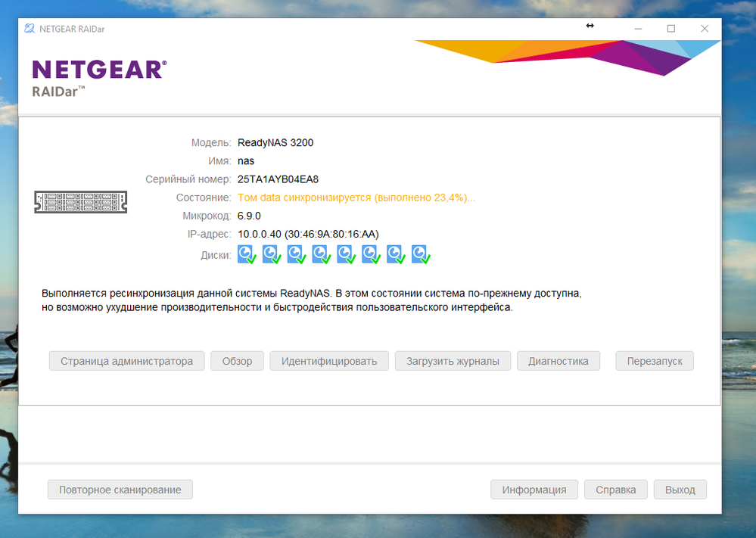Click the Обзор button
Viewport: 756px width, 538px height.
click(237, 361)
